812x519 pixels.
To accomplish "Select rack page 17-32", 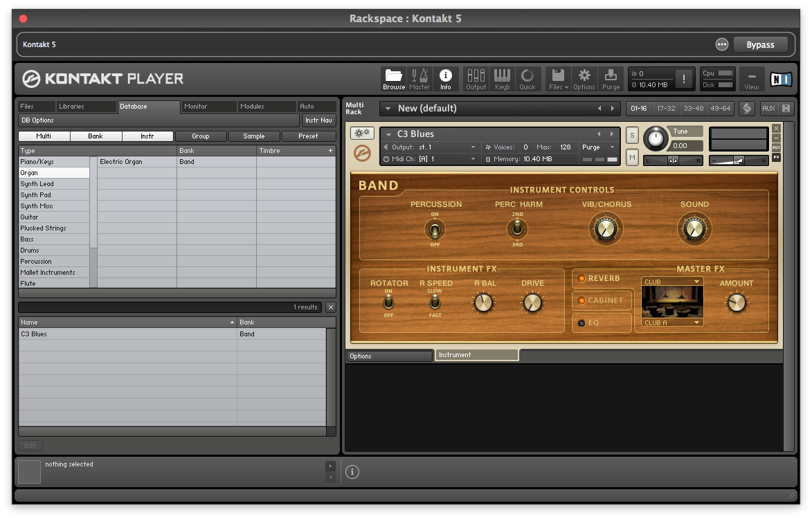I will (666, 109).
